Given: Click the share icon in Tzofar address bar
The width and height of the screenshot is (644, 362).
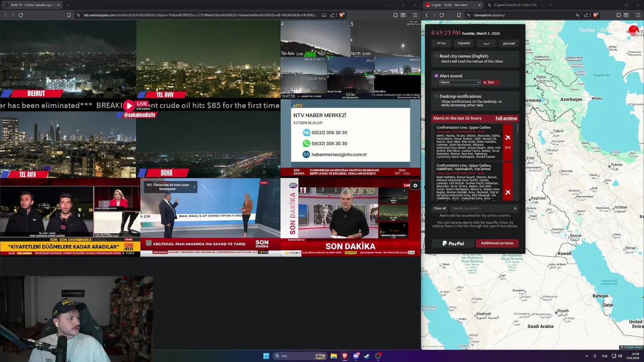Looking at the screenshot, I should tap(586, 15).
